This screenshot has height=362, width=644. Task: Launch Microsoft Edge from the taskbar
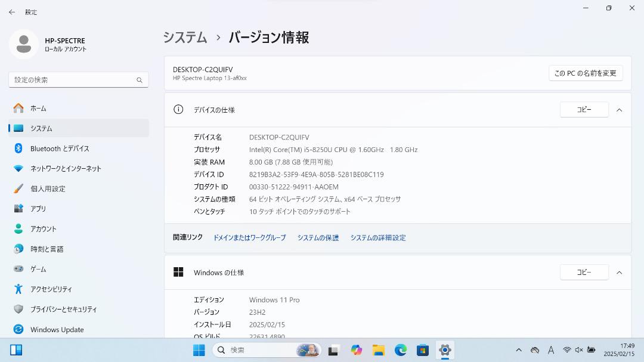pos(401,350)
